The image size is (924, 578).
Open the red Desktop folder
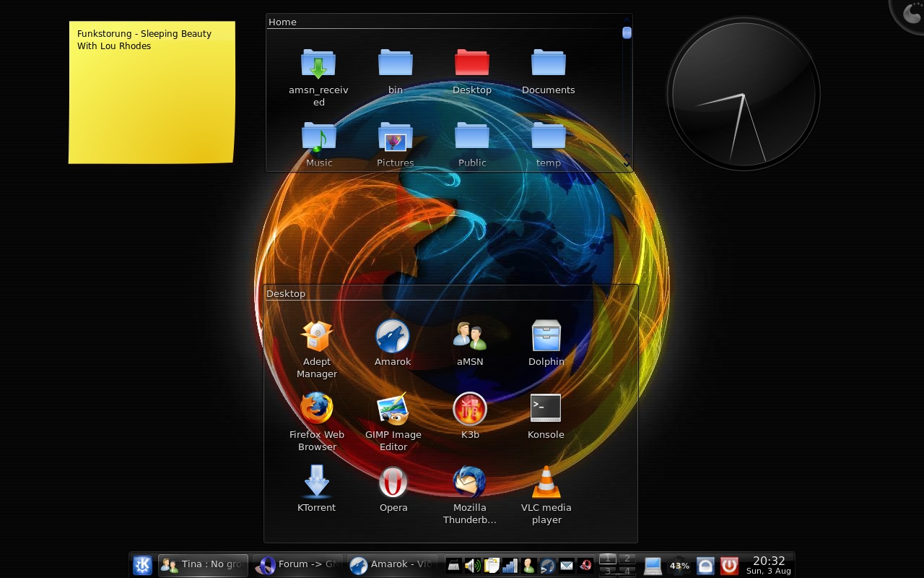pyautogui.click(x=472, y=72)
